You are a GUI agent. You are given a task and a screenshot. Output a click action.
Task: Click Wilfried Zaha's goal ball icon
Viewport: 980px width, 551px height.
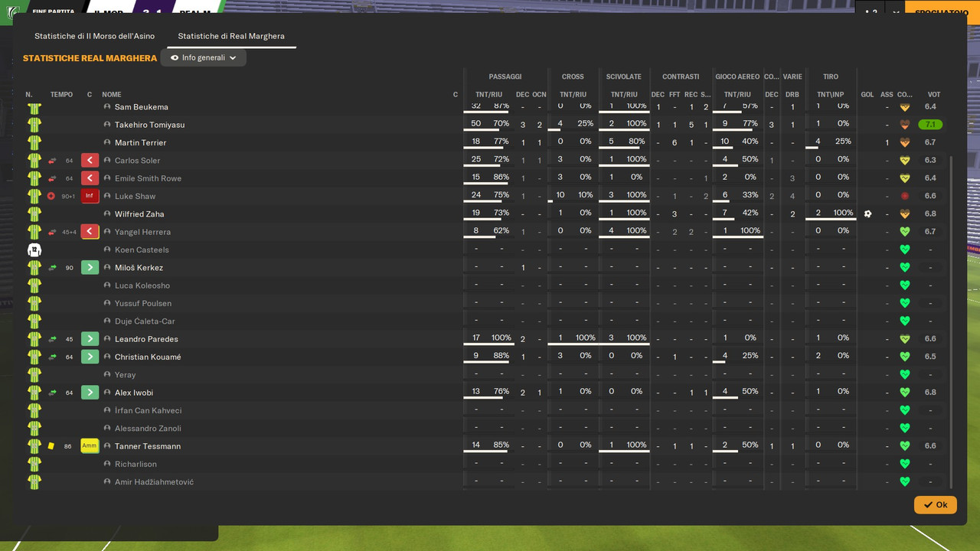(x=867, y=214)
